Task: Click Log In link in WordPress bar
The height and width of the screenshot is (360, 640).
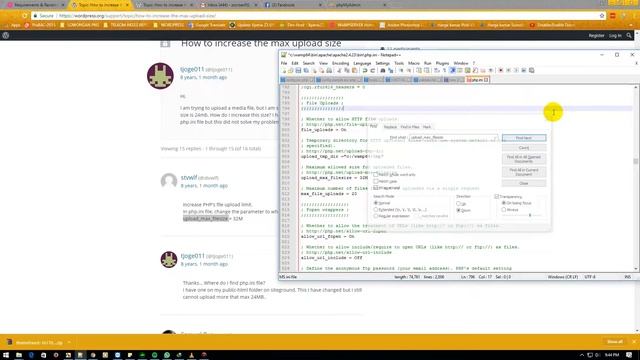Action: (615, 36)
